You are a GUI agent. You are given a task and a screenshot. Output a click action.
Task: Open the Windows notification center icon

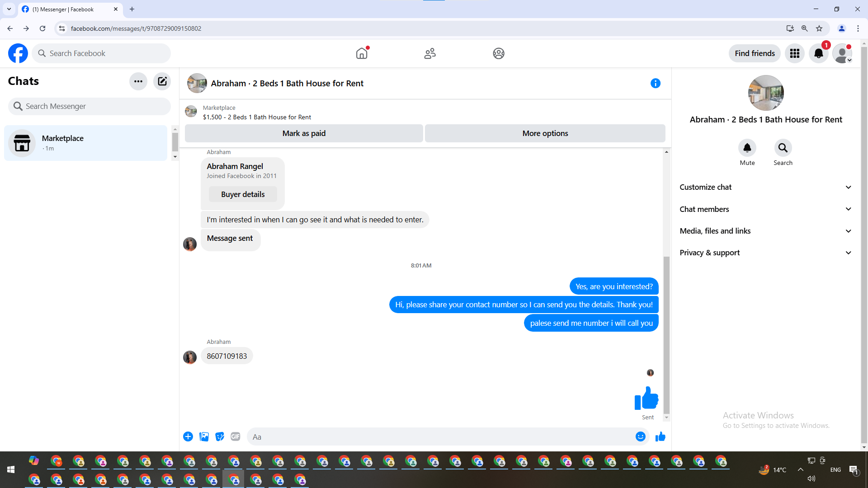854,470
